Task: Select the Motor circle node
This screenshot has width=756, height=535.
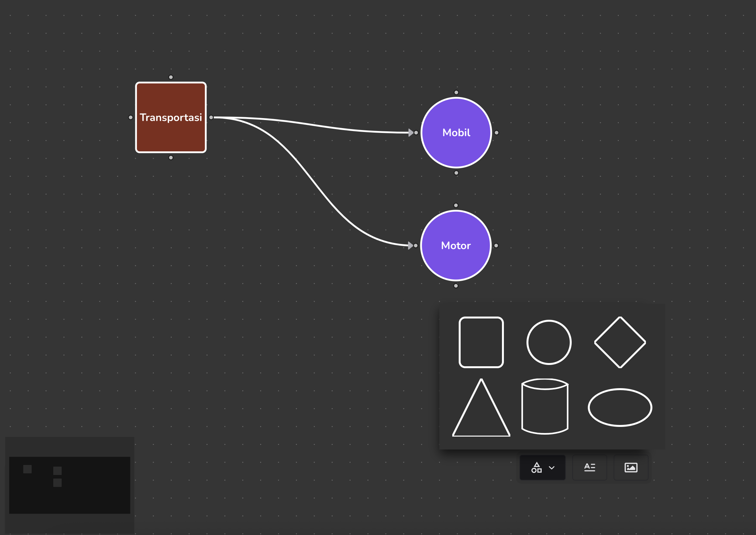Action: [456, 246]
